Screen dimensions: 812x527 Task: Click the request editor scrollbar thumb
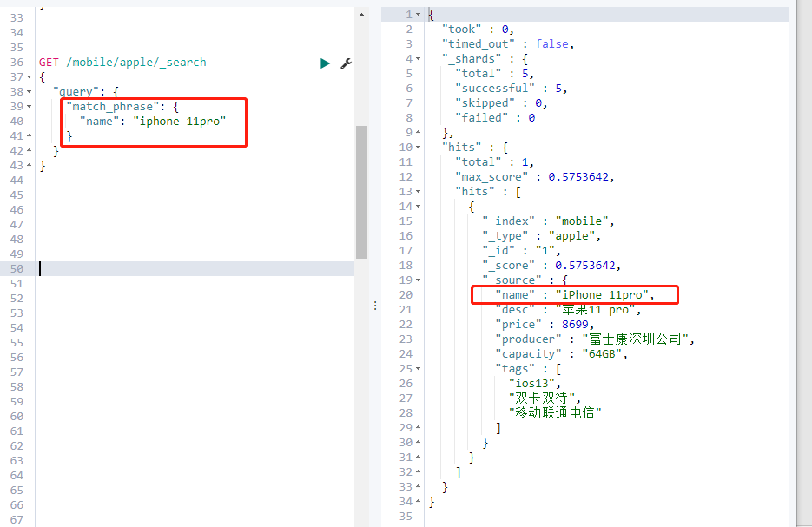coord(361,192)
